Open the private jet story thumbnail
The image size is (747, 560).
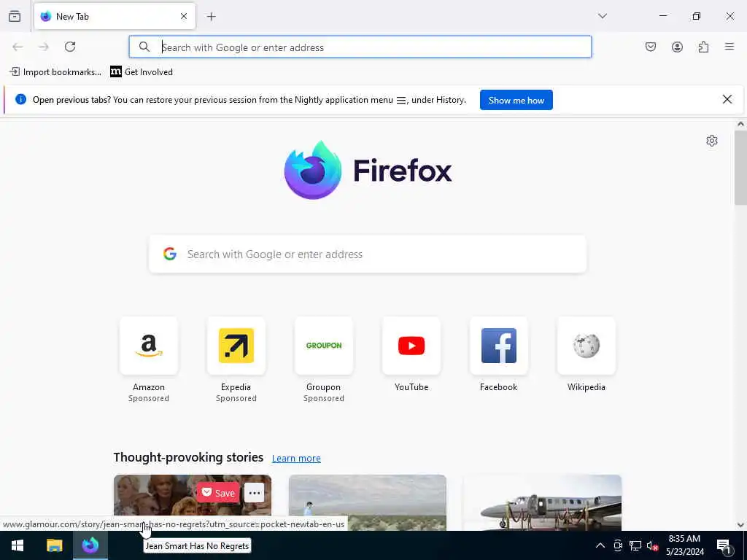[x=542, y=502]
